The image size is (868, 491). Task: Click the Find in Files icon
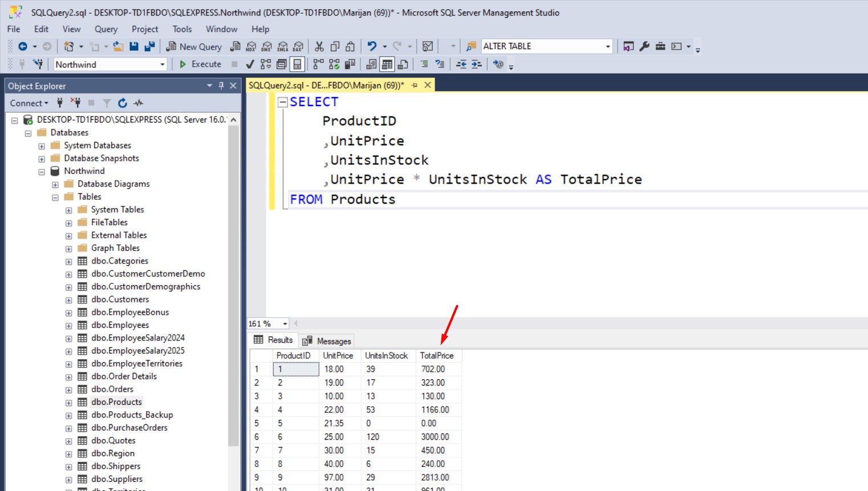[471, 46]
